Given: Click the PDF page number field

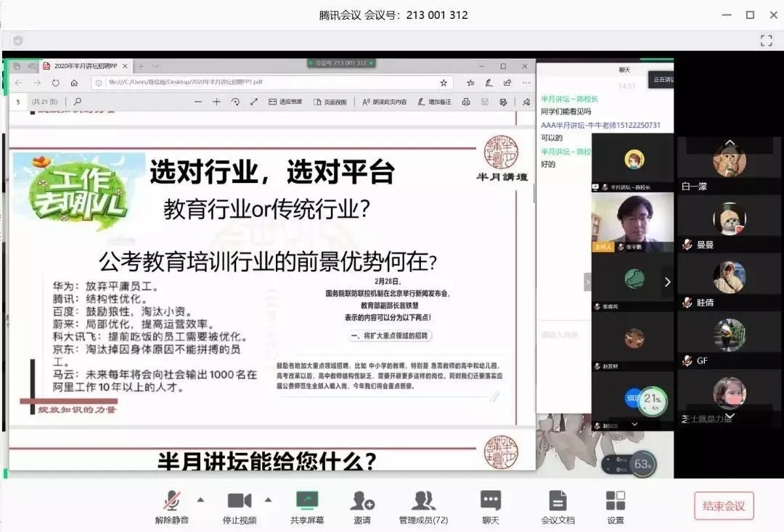Looking at the screenshot, I should pyautogui.click(x=18, y=102).
